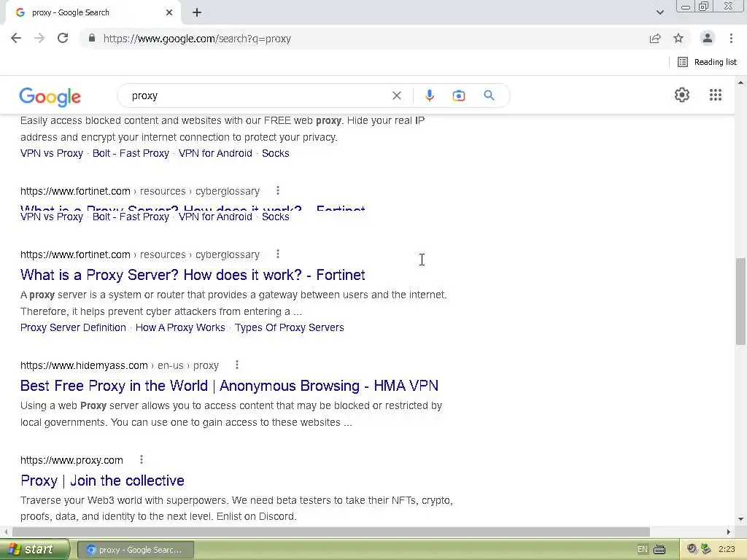Open Proxy | Join the collective link

click(x=102, y=481)
